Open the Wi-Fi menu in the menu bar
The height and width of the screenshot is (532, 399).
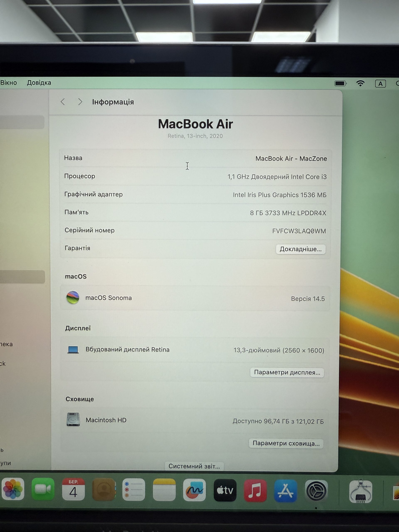(x=360, y=84)
